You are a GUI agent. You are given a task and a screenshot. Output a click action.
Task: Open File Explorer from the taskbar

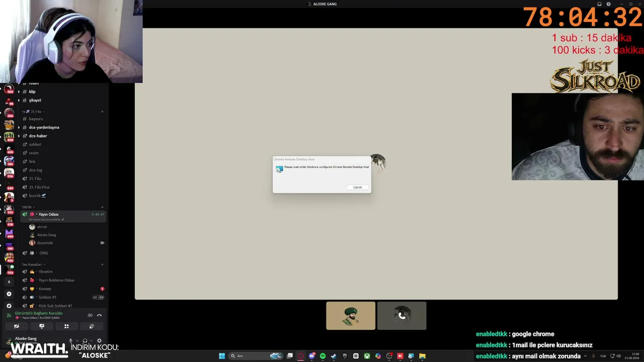tap(422, 356)
